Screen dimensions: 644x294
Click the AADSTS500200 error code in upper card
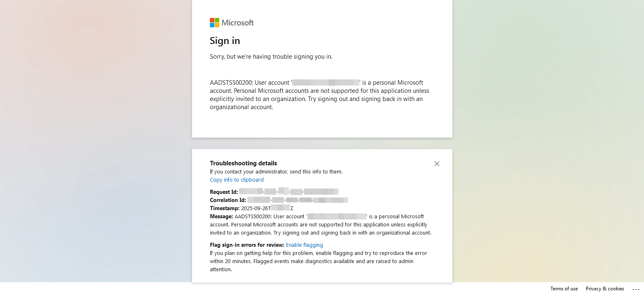(231, 83)
